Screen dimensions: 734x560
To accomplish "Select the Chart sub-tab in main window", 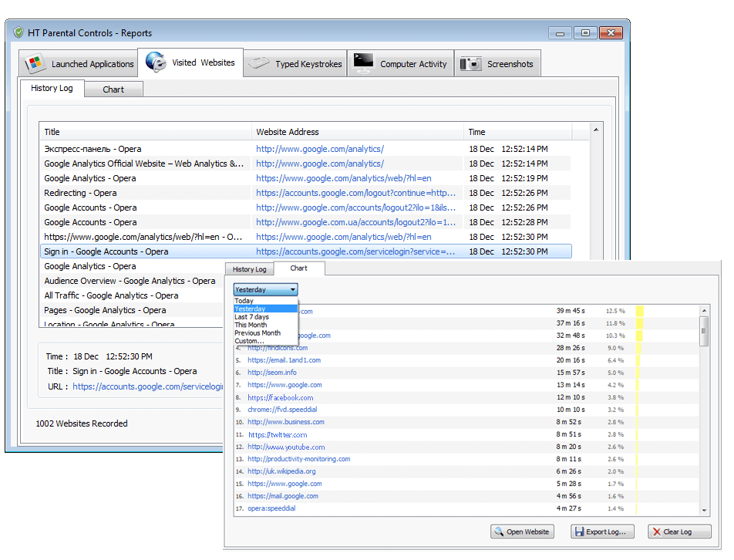I will point(113,89).
